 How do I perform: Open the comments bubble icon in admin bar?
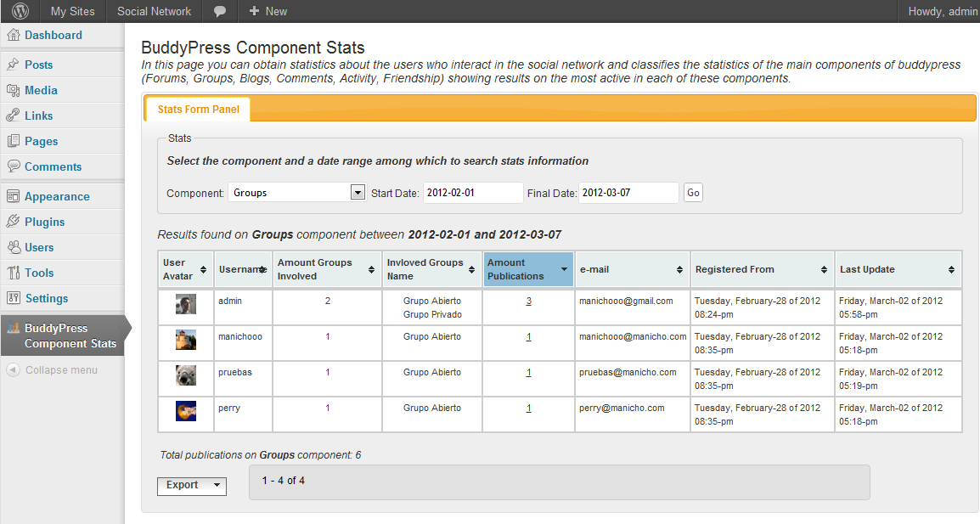(x=220, y=11)
